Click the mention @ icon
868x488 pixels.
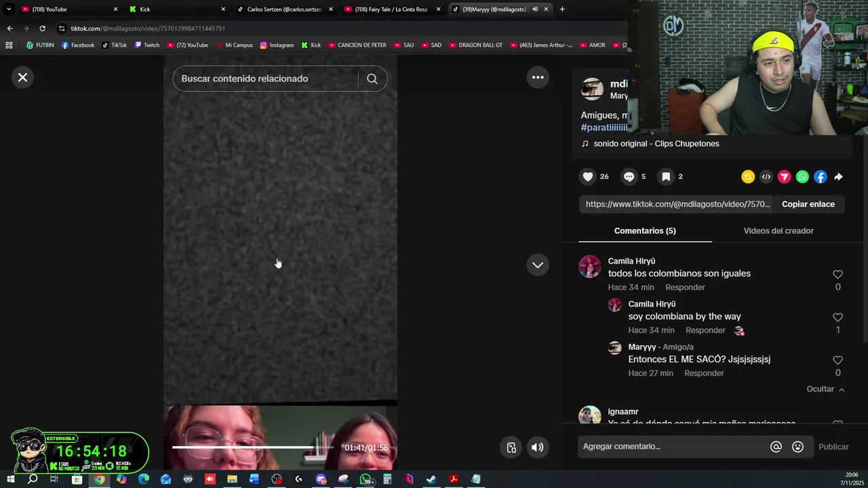[776, 447]
